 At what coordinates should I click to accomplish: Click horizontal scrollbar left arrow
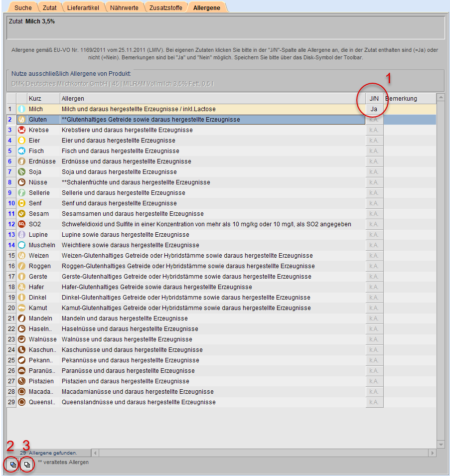coord(95,453)
